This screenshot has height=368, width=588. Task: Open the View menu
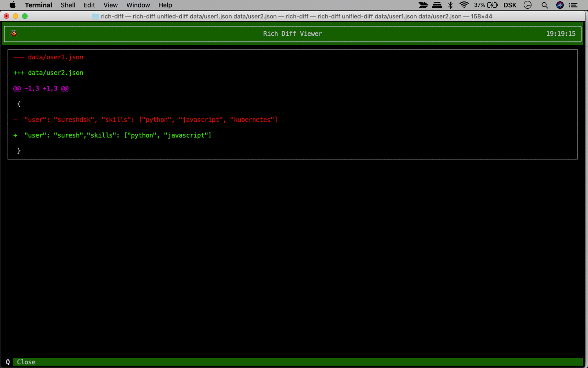click(x=110, y=5)
